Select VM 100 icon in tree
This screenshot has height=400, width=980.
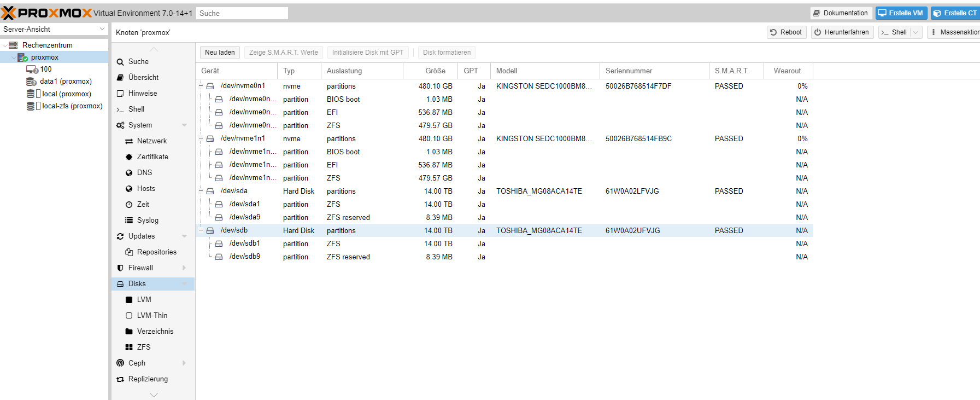32,69
